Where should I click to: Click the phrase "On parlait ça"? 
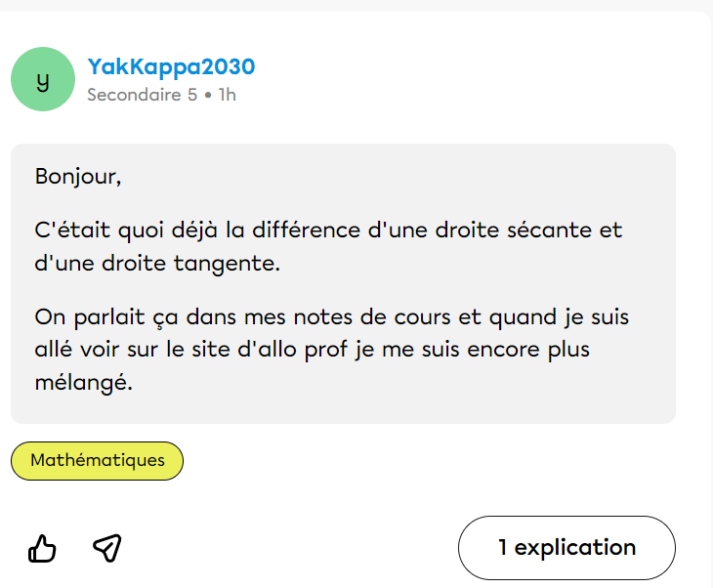coord(97,317)
